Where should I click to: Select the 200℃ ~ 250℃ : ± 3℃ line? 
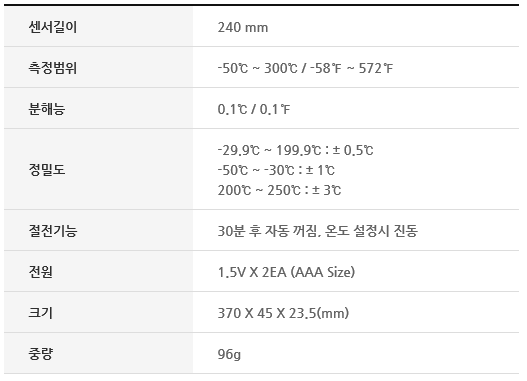pos(279,190)
